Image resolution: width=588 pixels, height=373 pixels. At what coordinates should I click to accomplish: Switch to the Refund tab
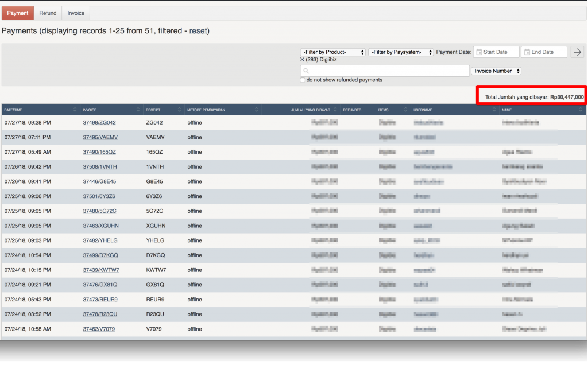[48, 13]
